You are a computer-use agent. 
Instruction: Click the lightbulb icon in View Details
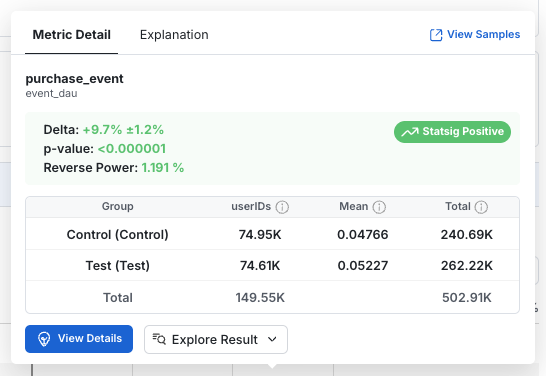[x=44, y=339]
